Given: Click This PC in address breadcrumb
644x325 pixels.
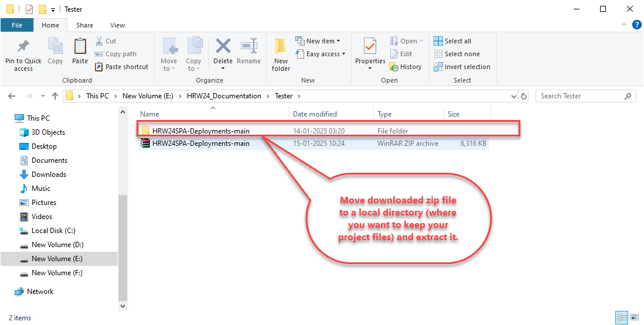Looking at the screenshot, I should click(98, 96).
